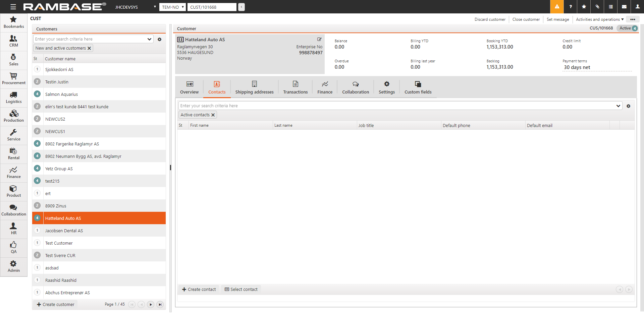644x314 pixels.
Task: Click Close customer link
Action: [x=526, y=19]
